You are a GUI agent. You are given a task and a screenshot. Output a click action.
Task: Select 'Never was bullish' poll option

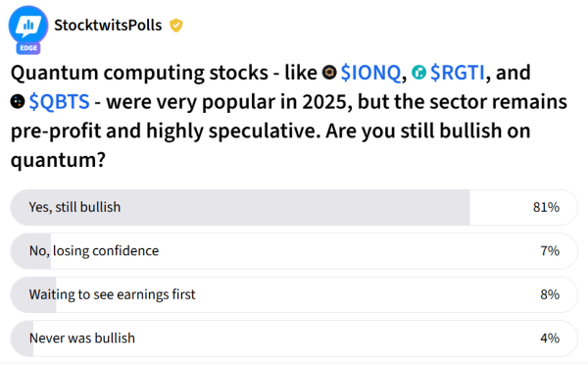[294, 339]
